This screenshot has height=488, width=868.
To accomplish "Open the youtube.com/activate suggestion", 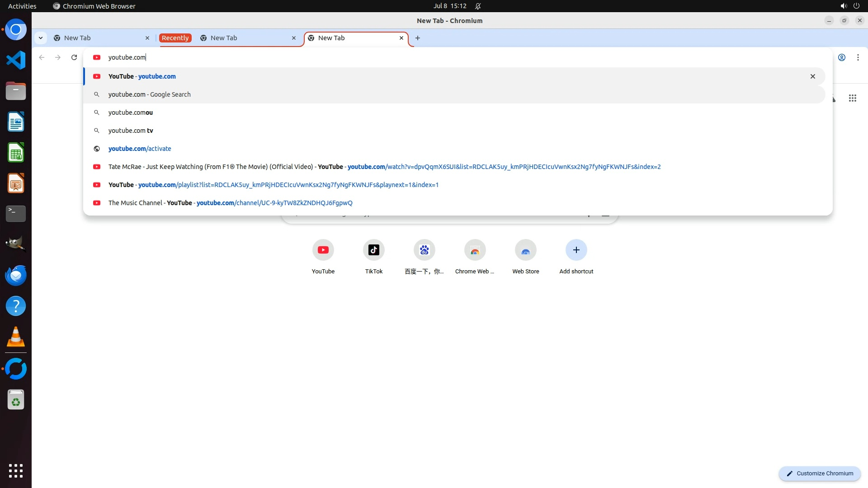I will pyautogui.click(x=140, y=149).
